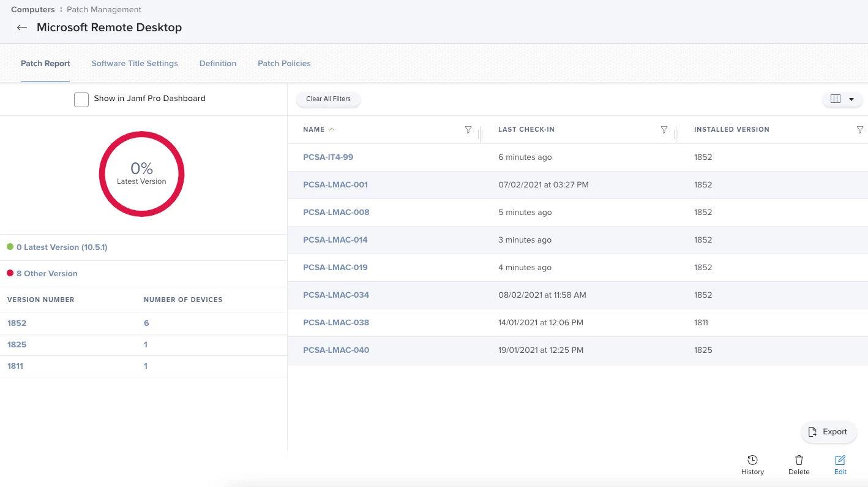Click the NAME column resize handle
868x487 pixels.
pyautogui.click(x=481, y=133)
